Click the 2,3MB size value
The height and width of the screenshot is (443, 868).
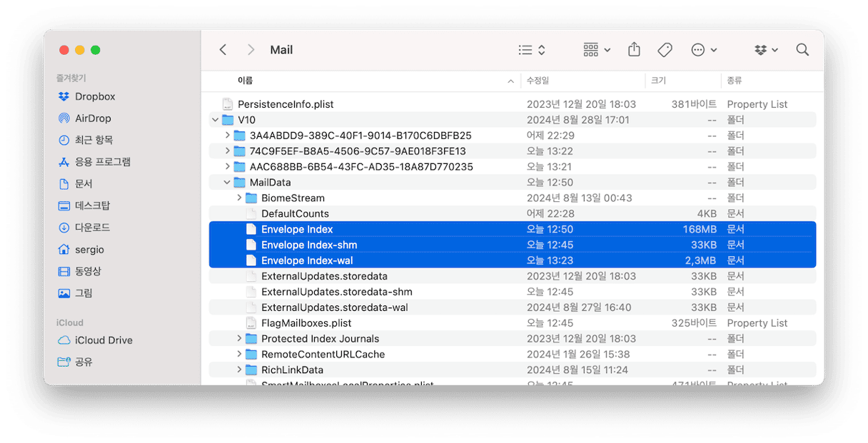tap(700, 261)
